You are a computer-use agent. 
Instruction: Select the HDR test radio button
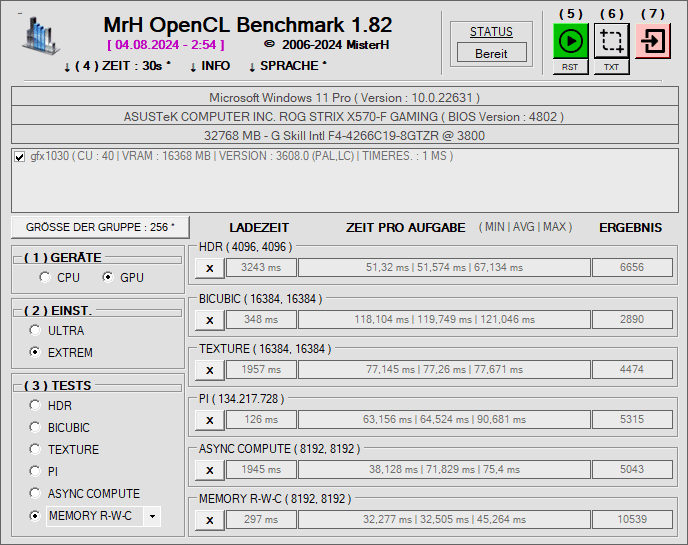click(35, 405)
